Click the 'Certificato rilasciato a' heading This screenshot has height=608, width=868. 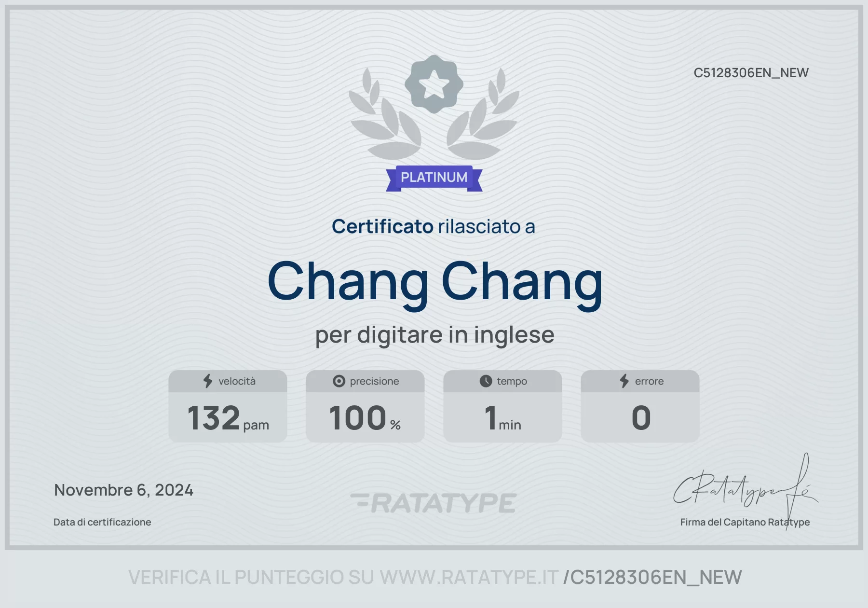pyautogui.click(x=434, y=227)
